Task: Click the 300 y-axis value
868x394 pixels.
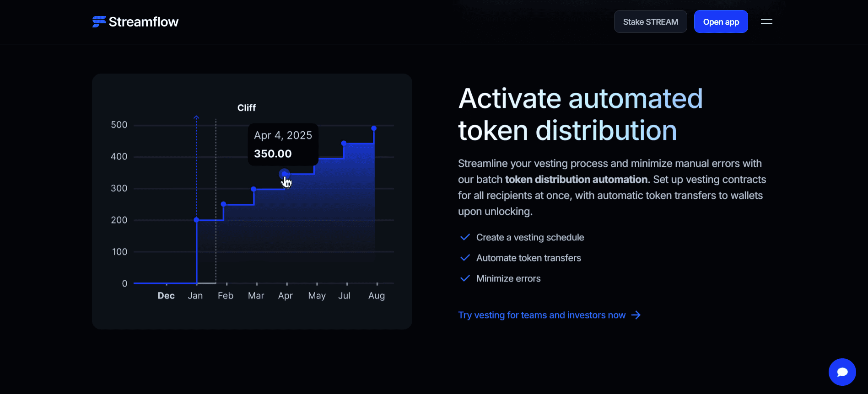Action: pos(119,188)
